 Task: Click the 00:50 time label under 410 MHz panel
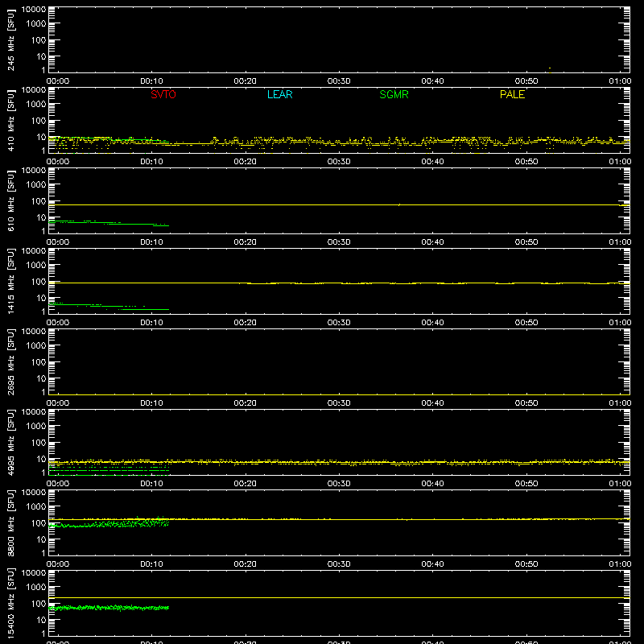tap(526, 162)
